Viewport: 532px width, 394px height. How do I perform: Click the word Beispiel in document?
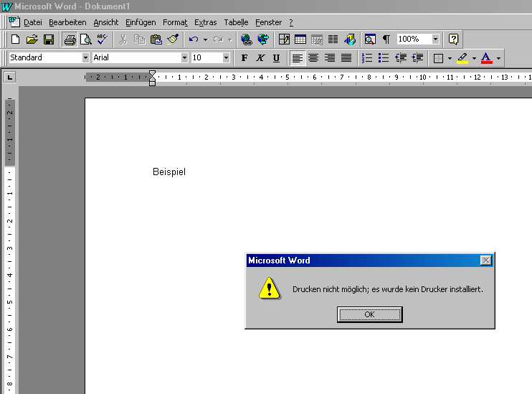(169, 172)
